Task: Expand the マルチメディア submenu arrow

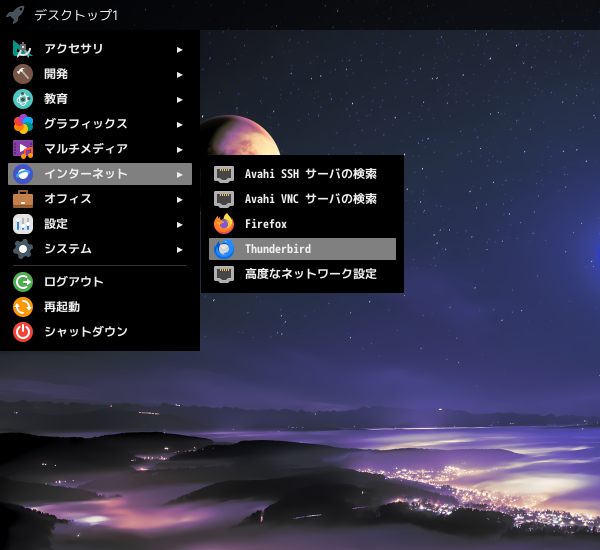Action: coord(179,150)
